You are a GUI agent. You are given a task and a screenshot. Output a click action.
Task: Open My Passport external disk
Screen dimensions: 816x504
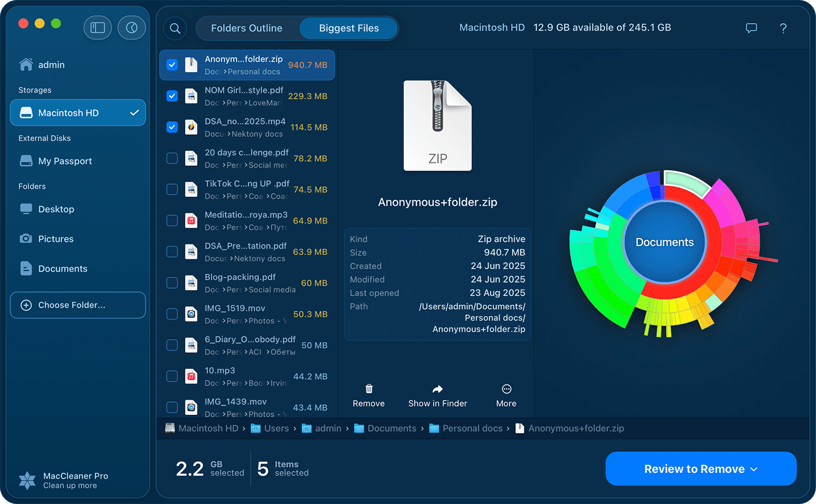coord(65,161)
